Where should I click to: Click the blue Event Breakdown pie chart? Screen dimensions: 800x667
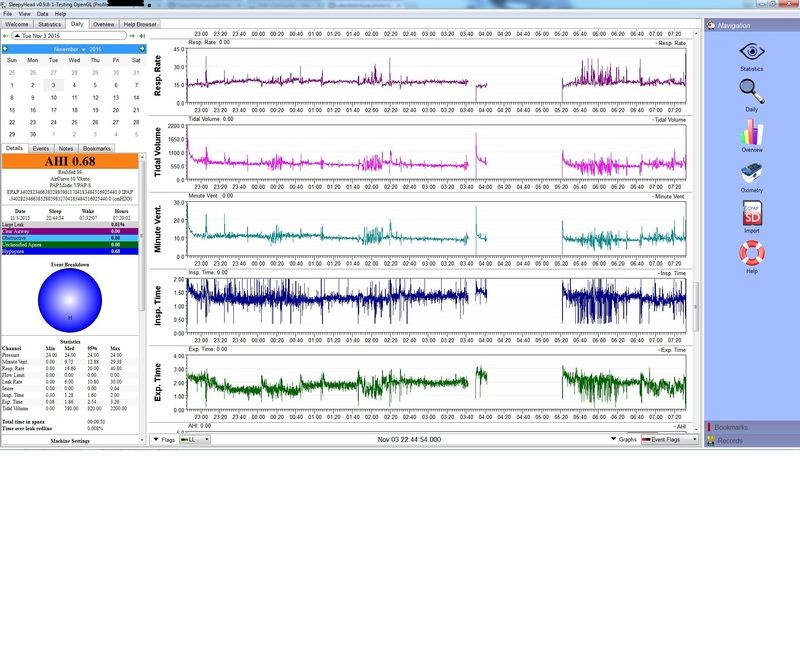pyautogui.click(x=69, y=302)
